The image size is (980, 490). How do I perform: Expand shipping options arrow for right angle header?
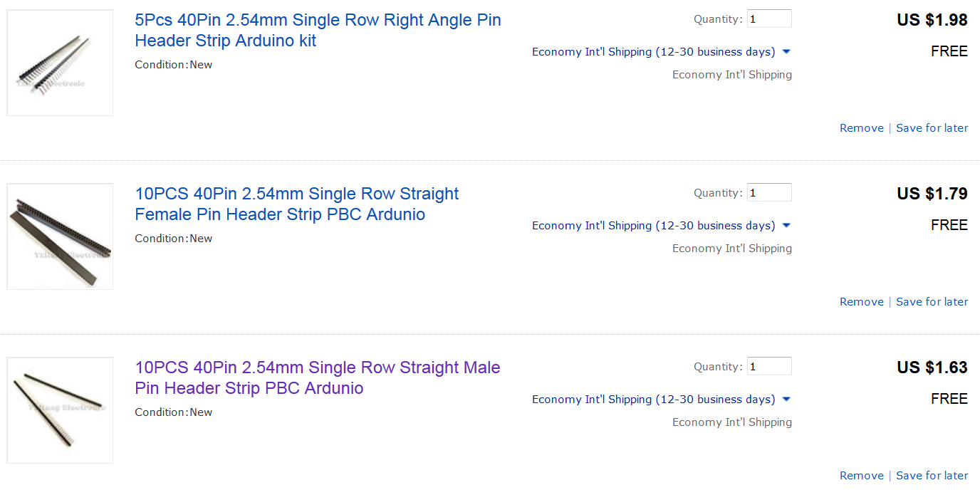[786, 52]
